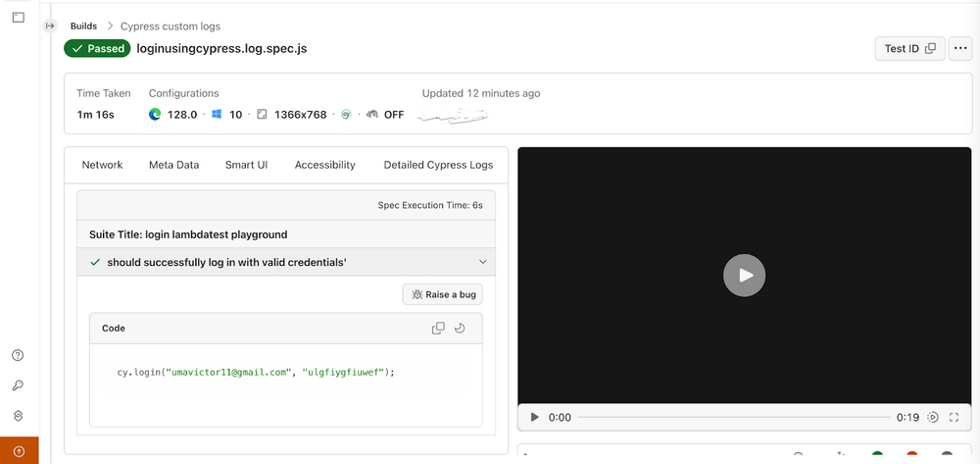
Task: Open Cypress custom logs breadcrumb
Action: [170, 26]
